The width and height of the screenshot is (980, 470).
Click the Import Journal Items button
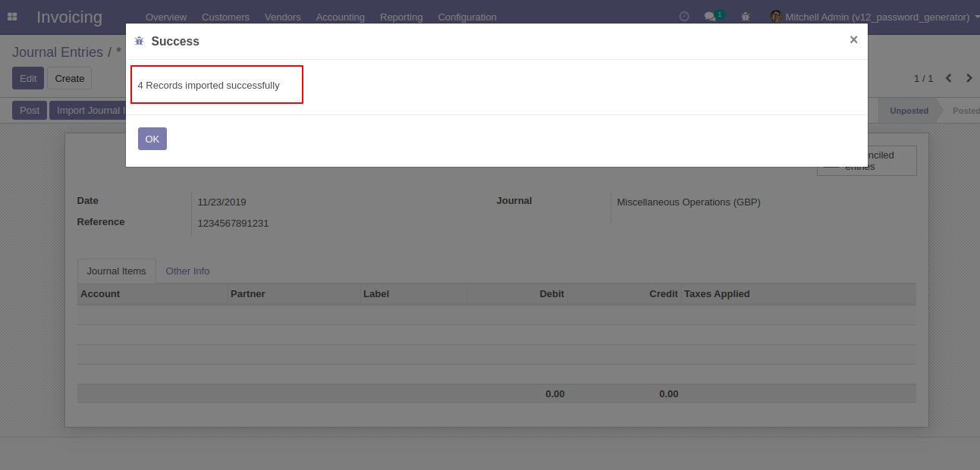tap(87, 111)
